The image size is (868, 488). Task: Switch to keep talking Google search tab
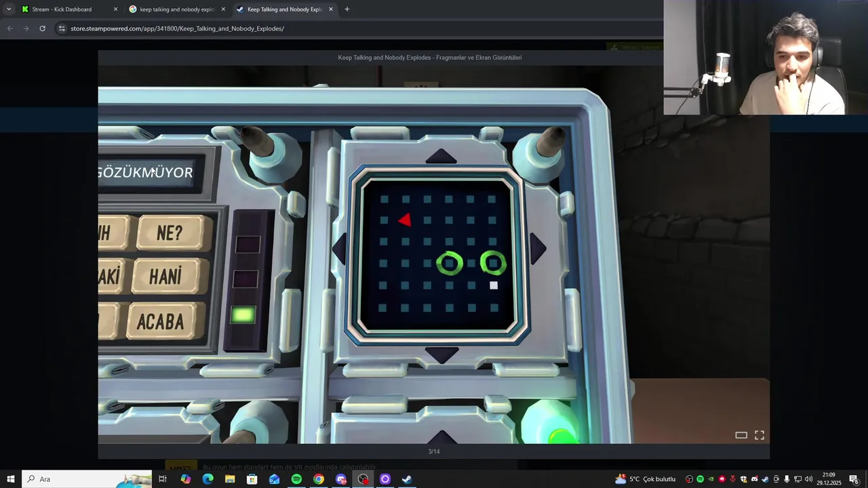point(176,9)
